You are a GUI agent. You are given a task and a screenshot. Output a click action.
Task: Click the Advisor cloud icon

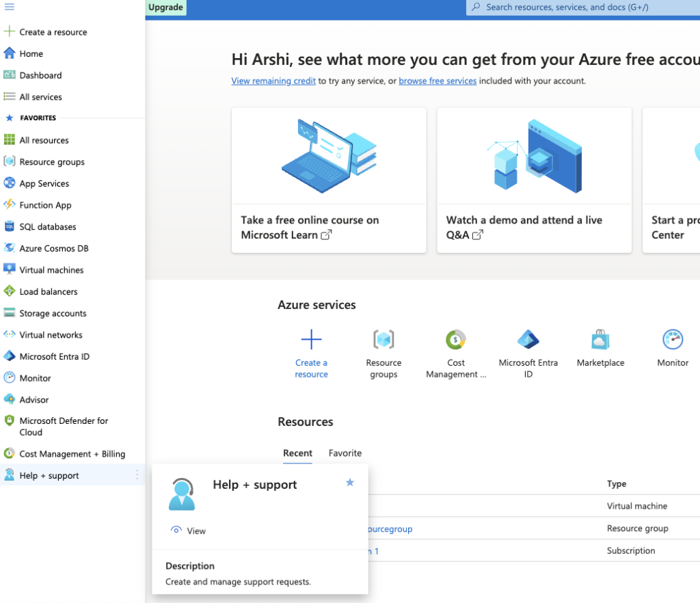(x=10, y=399)
